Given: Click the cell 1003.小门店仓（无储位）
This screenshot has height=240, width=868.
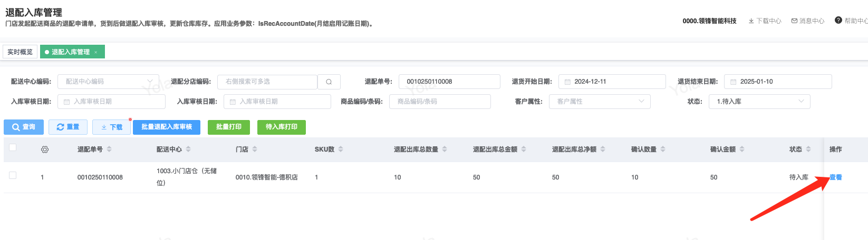Looking at the screenshot, I should [x=187, y=177].
